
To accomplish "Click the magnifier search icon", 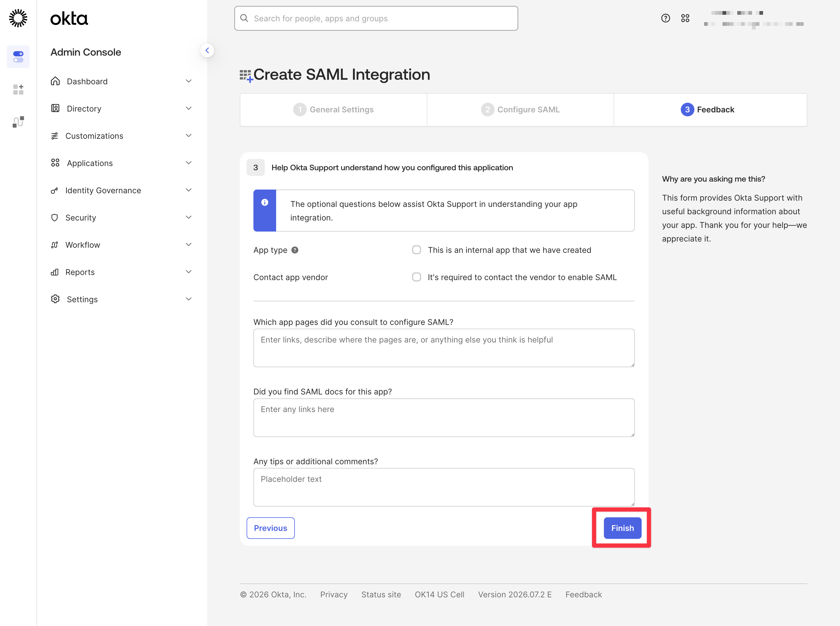I will coord(244,18).
